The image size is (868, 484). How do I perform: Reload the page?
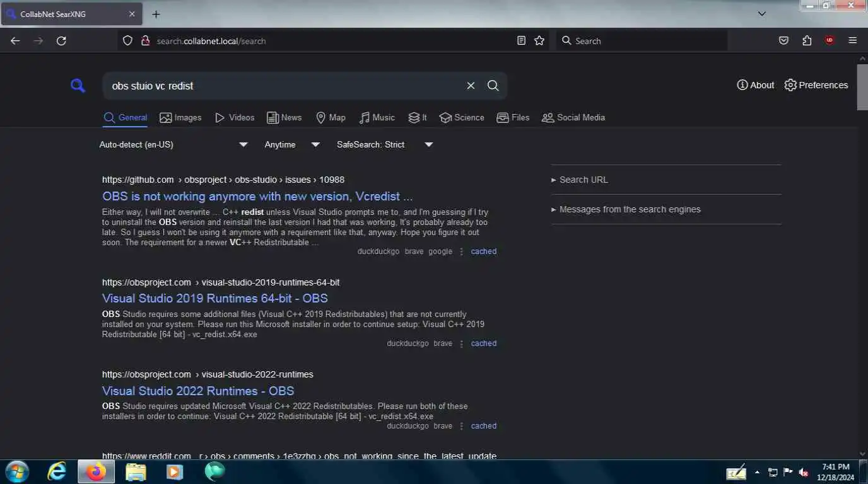point(61,41)
